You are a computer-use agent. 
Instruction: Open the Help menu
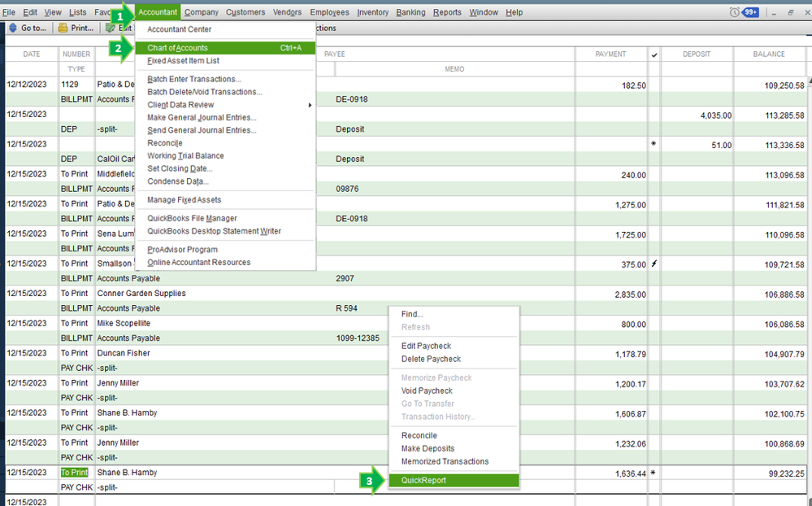click(x=514, y=12)
